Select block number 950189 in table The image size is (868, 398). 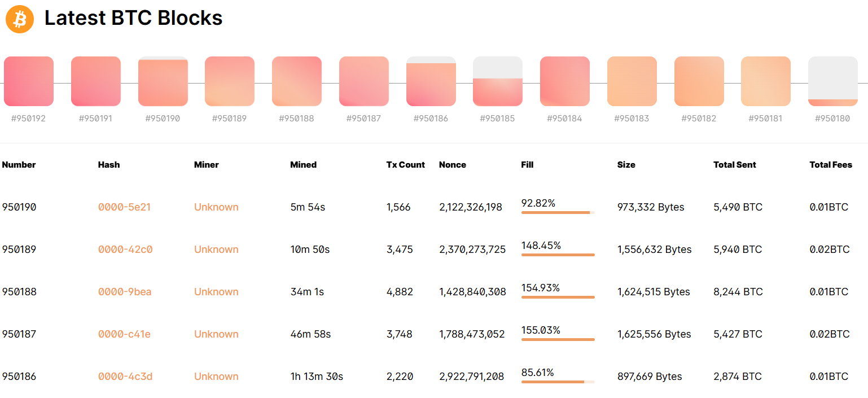(x=19, y=250)
